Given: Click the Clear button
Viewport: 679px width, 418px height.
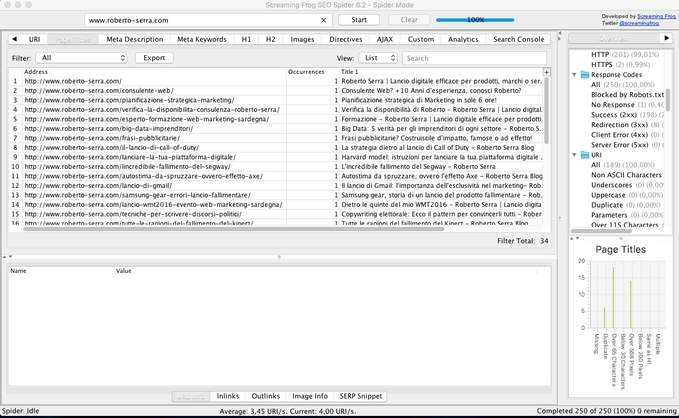Looking at the screenshot, I should click(409, 20).
